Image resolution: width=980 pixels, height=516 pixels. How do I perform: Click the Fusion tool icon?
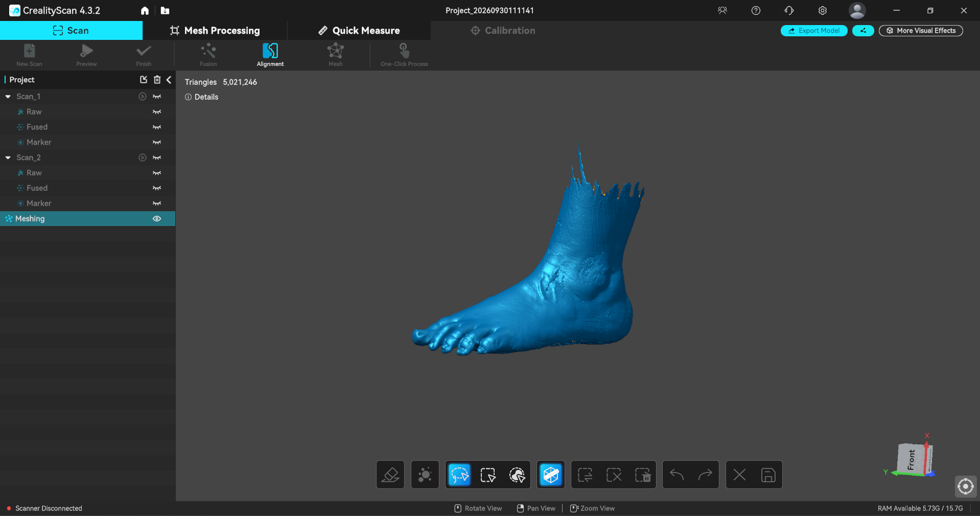(x=208, y=55)
